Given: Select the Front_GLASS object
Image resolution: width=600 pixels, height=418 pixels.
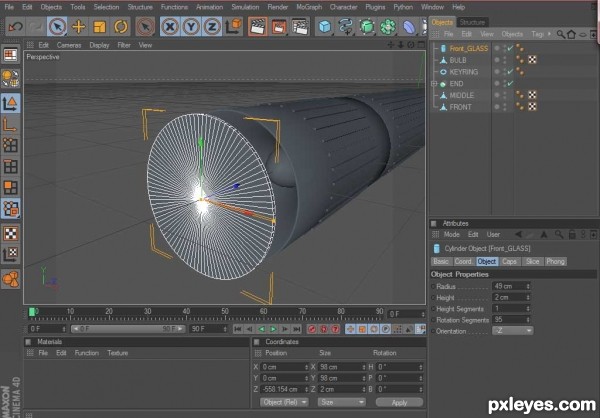Looking at the screenshot, I should [x=469, y=48].
